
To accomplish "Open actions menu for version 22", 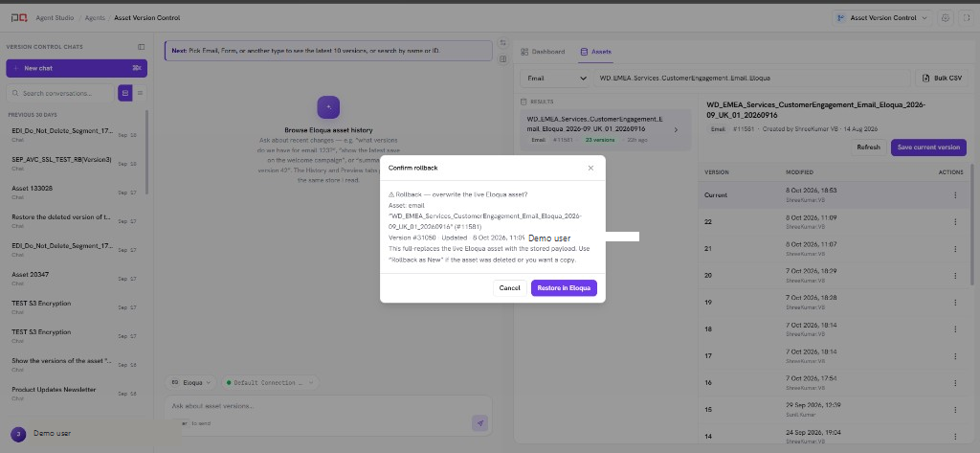I will click(955, 222).
